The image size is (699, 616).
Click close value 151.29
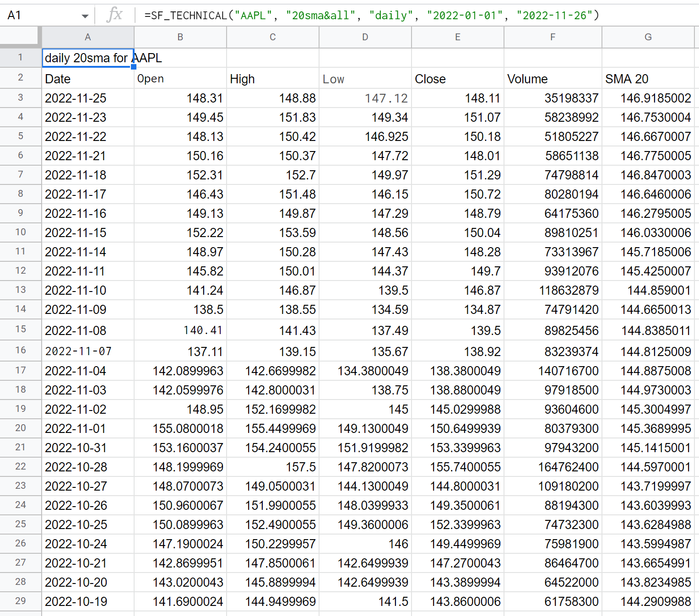pos(458,175)
